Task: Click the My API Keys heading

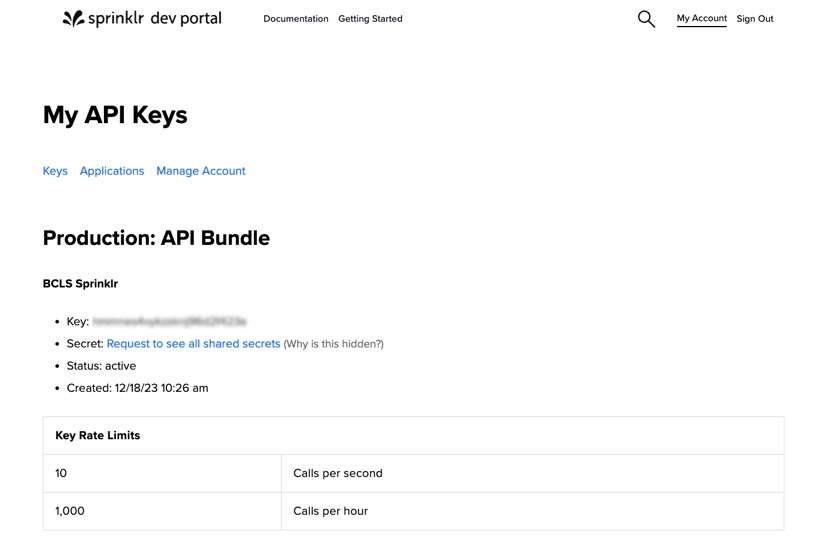Action: pos(115,115)
